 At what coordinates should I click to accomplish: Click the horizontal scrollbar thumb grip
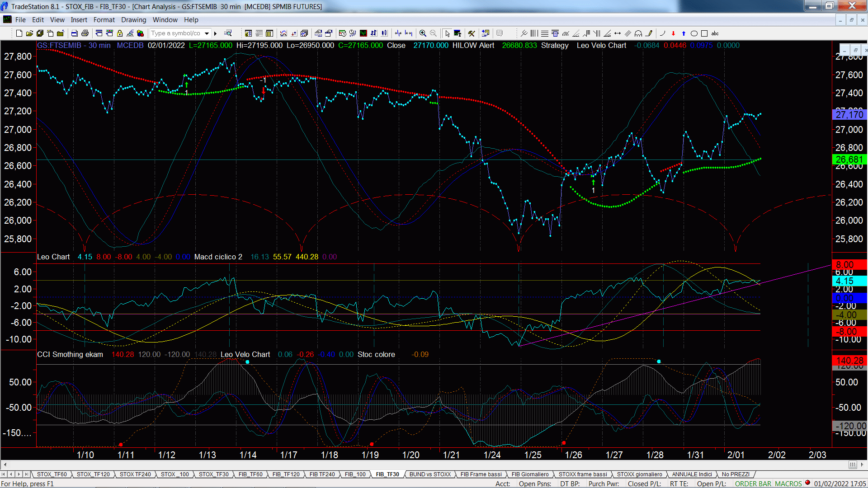[x=853, y=465]
